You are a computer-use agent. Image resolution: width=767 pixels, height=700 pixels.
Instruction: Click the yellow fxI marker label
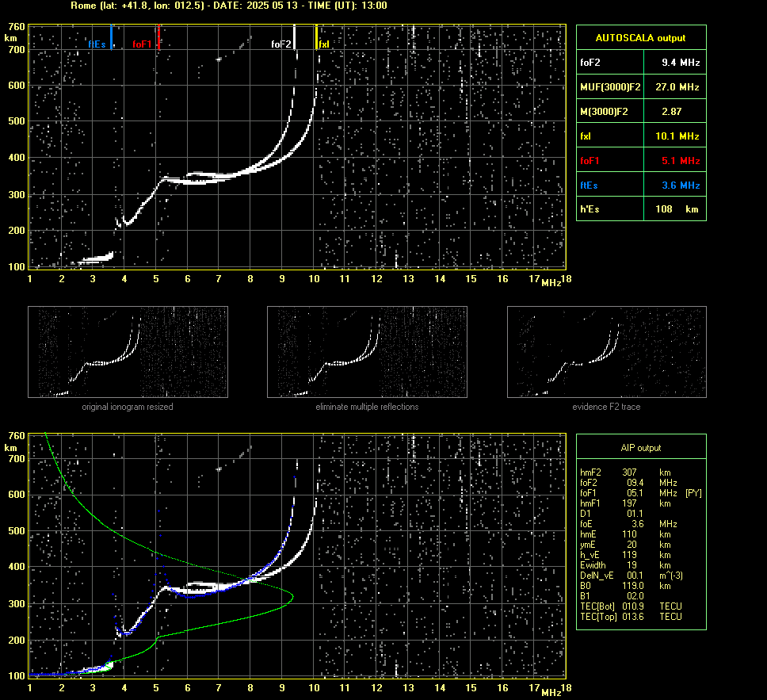324,44
